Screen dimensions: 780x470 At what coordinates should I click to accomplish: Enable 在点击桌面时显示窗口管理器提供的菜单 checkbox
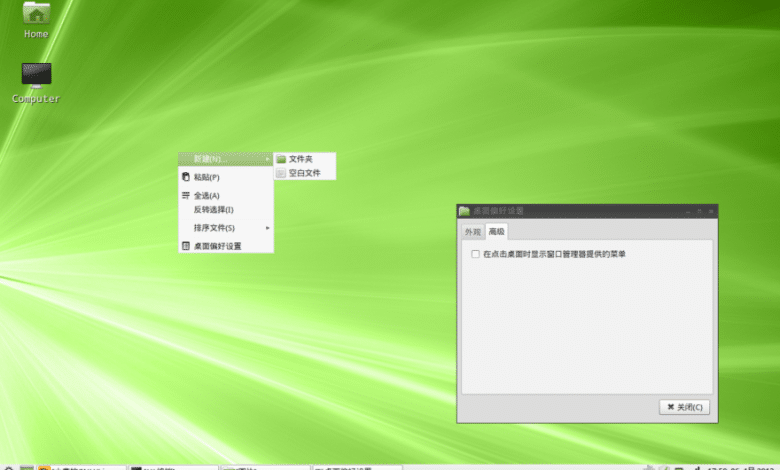tap(476, 254)
